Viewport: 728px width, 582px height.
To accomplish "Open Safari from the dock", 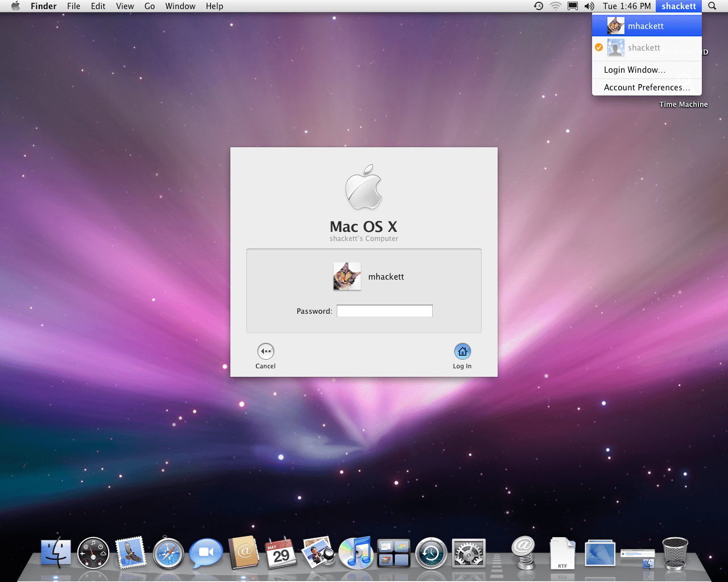I will tap(168, 553).
